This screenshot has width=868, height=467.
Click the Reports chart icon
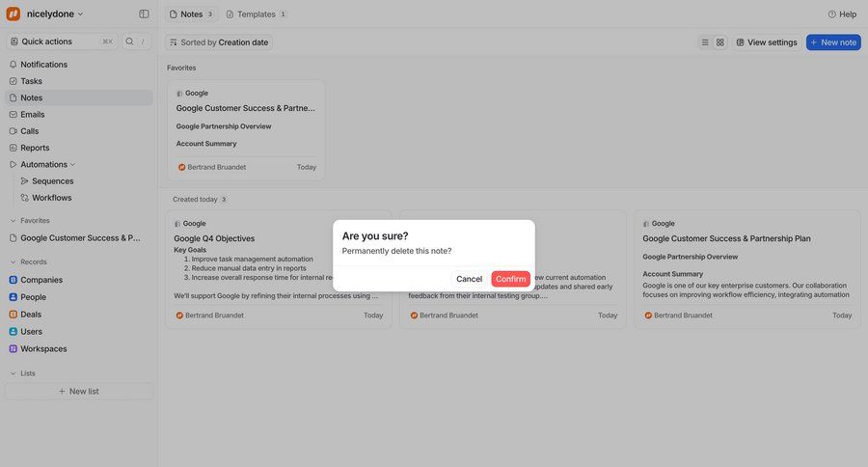click(x=14, y=148)
